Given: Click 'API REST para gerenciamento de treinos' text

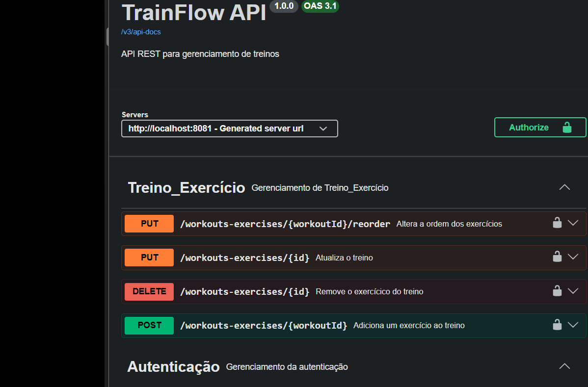Looking at the screenshot, I should [x=200, y=54].
